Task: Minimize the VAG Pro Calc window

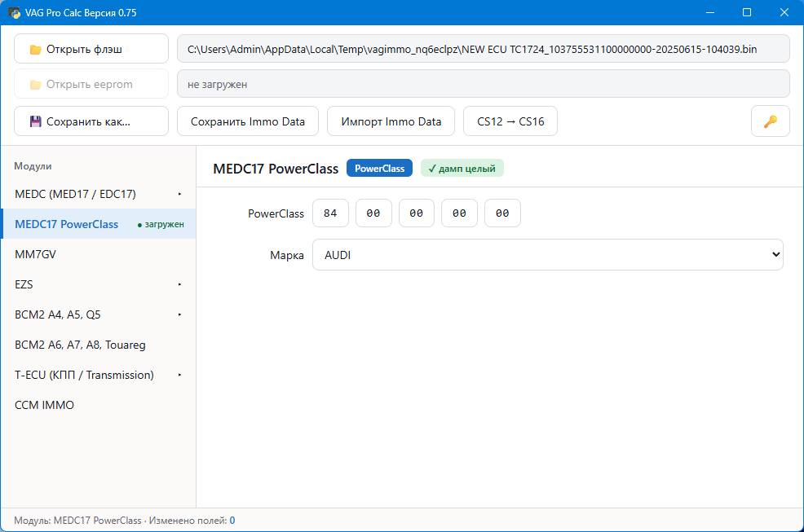Action: click(710, 12)
